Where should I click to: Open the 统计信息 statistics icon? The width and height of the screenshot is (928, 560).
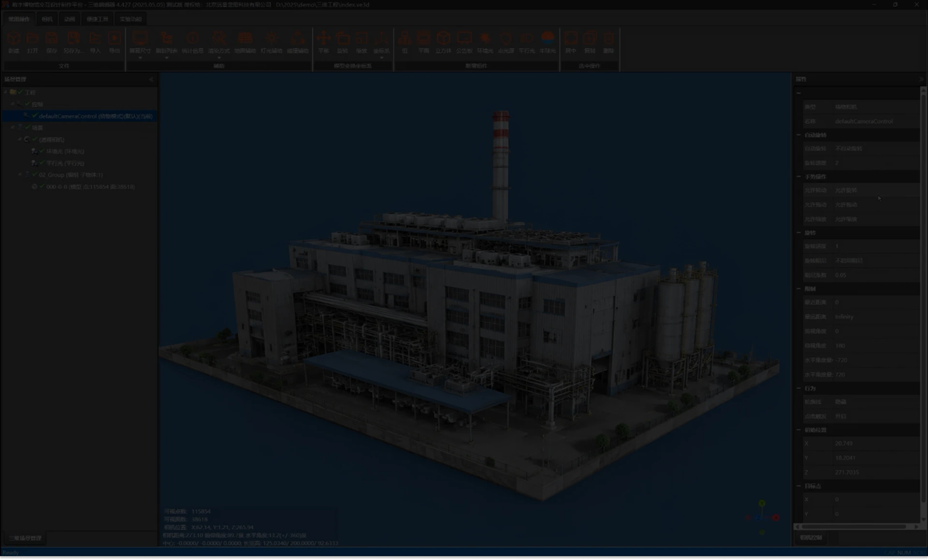click(x=192, y=39)
